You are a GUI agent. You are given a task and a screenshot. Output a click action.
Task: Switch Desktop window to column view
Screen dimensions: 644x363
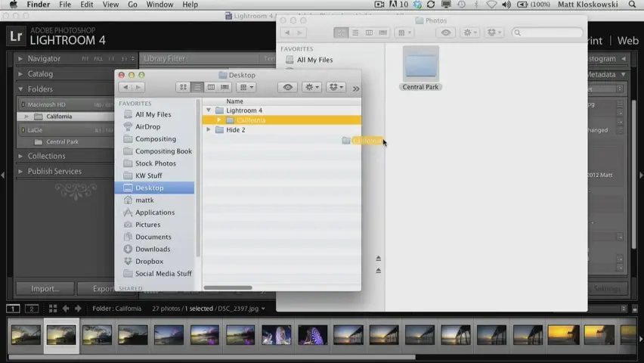(211, 87)
